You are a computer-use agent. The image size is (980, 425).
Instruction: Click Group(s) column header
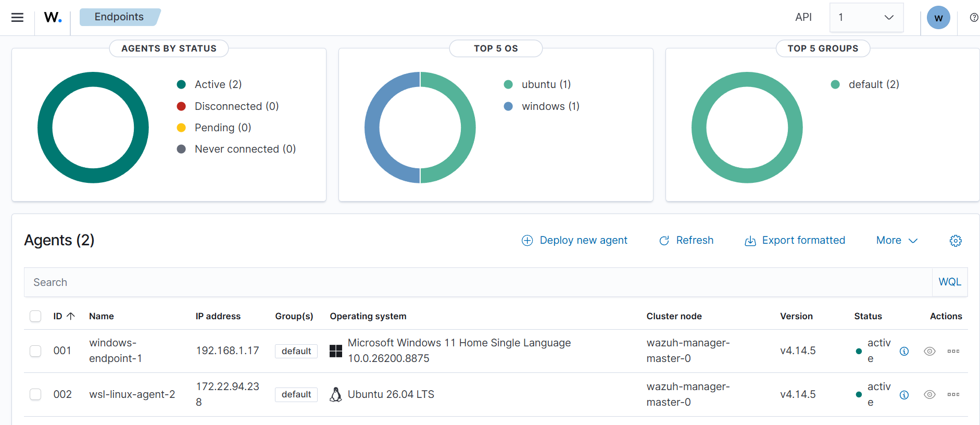click(x=294, y=316)
